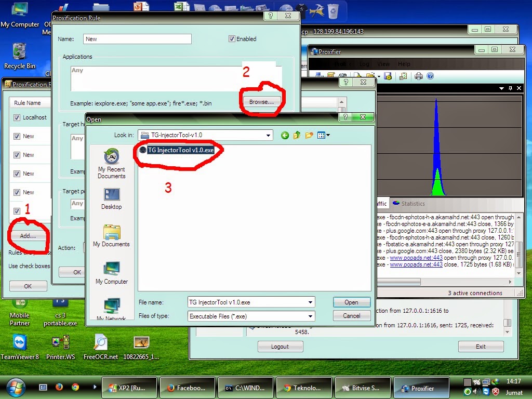Click Go Back arrow in Open dialog
This screenshot has height=399, width=532.
tap(285, 136)
